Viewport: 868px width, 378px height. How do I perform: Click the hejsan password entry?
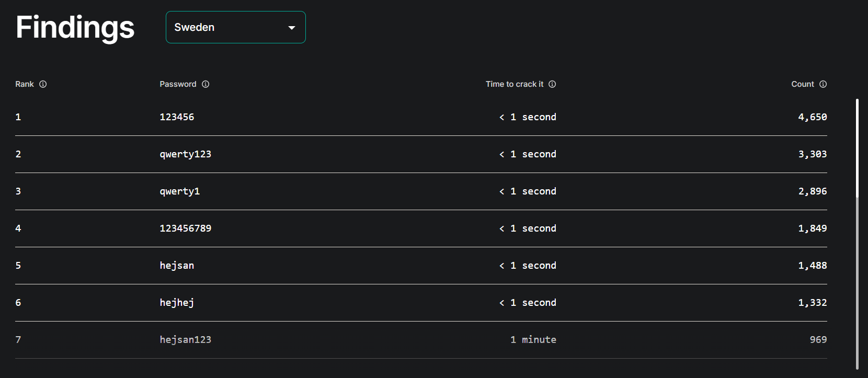pyautogui.click(x=177, y=266)
